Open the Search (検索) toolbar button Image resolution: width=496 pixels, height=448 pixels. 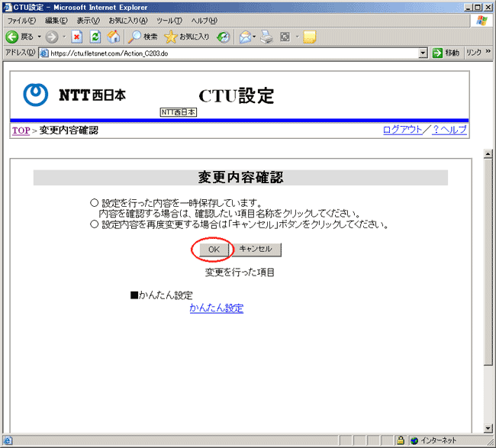143,37
